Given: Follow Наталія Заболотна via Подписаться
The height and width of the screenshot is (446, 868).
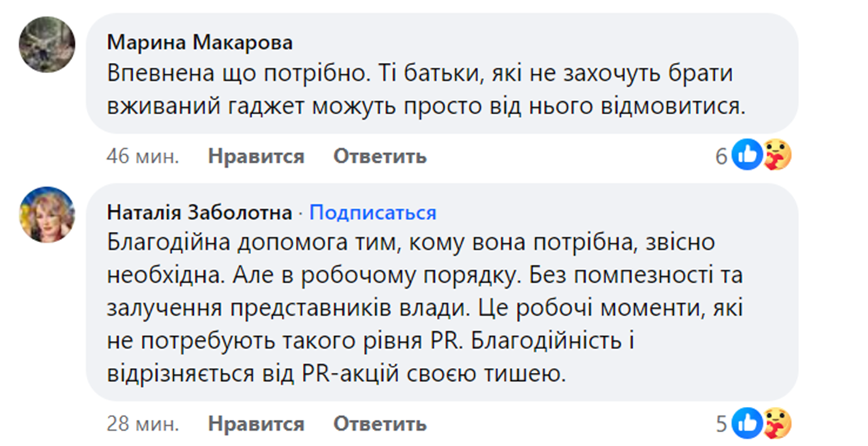Looking at the screenshot, I should click(x=373, y=213).
